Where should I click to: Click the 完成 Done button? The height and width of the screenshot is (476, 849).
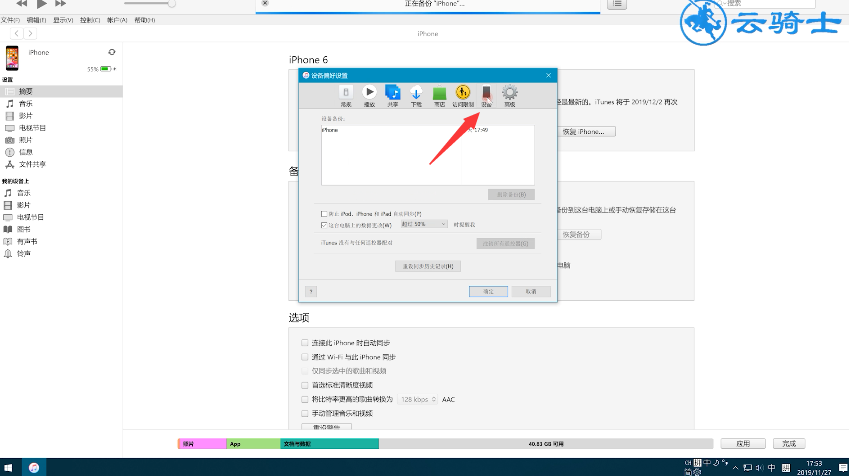(789, 444)
